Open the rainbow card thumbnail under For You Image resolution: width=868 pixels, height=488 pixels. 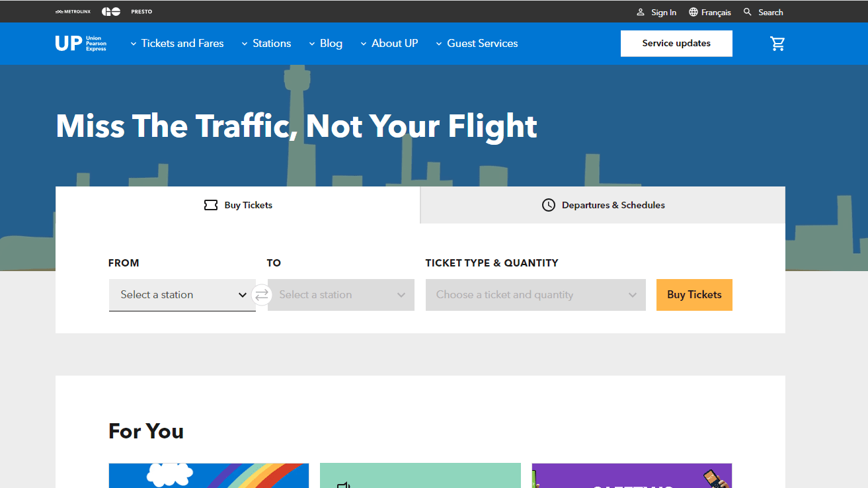tap(209, 475)
